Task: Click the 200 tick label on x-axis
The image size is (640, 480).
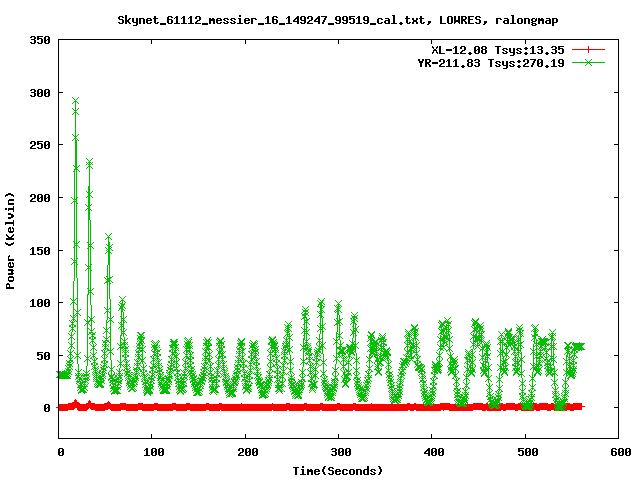Action: click(x=246, y=452)
